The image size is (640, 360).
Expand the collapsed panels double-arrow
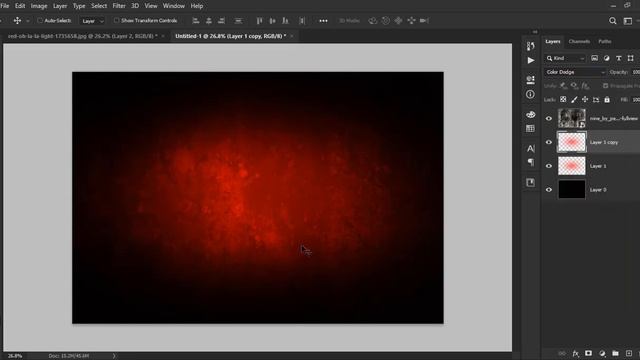(x=535, y=32)
